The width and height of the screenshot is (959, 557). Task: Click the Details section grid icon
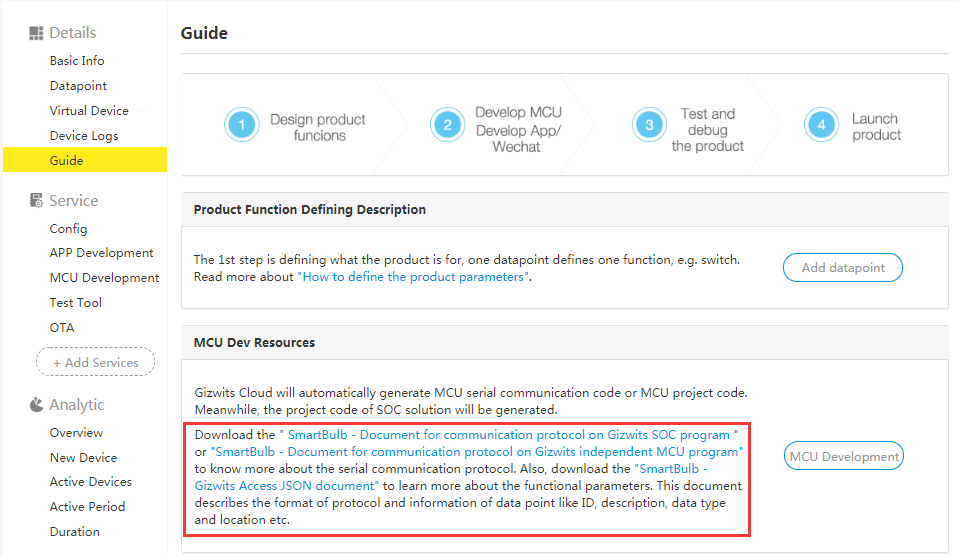(x=36, y=33)
